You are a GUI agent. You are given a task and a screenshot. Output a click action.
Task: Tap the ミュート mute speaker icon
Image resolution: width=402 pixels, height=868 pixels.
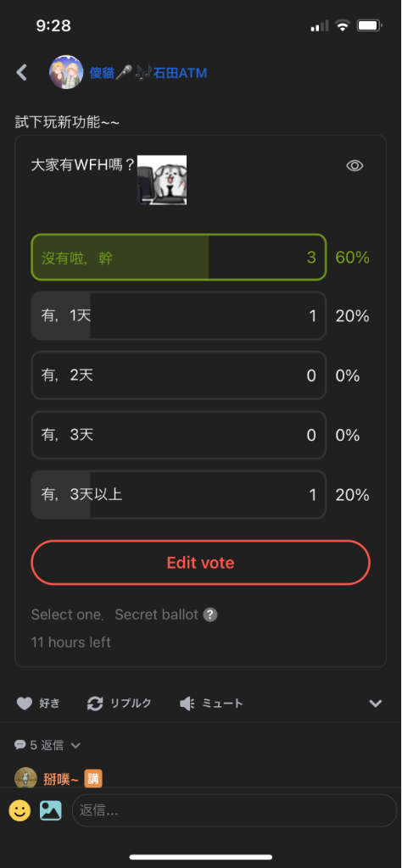(x=187, y=704)
